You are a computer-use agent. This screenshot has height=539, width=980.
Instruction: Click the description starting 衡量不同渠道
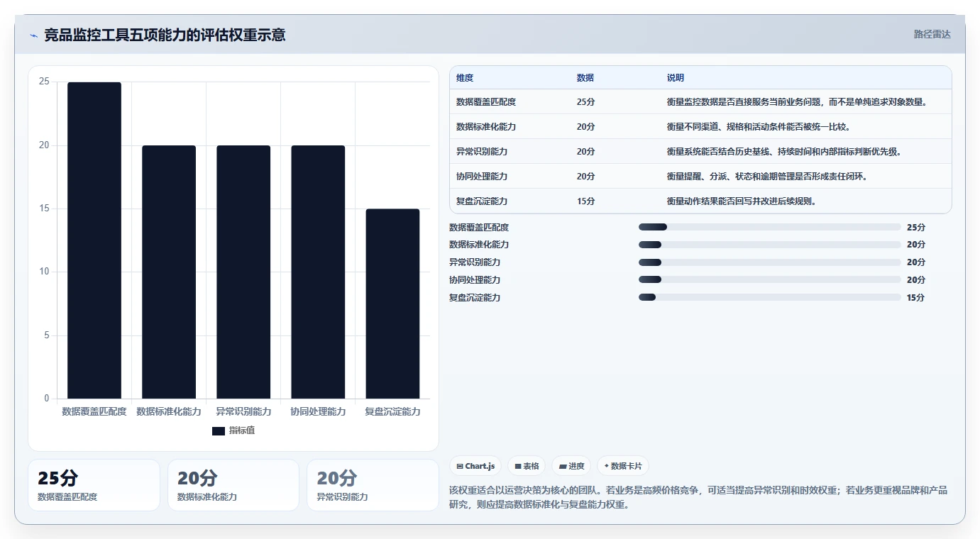click(x=759, y=127)
